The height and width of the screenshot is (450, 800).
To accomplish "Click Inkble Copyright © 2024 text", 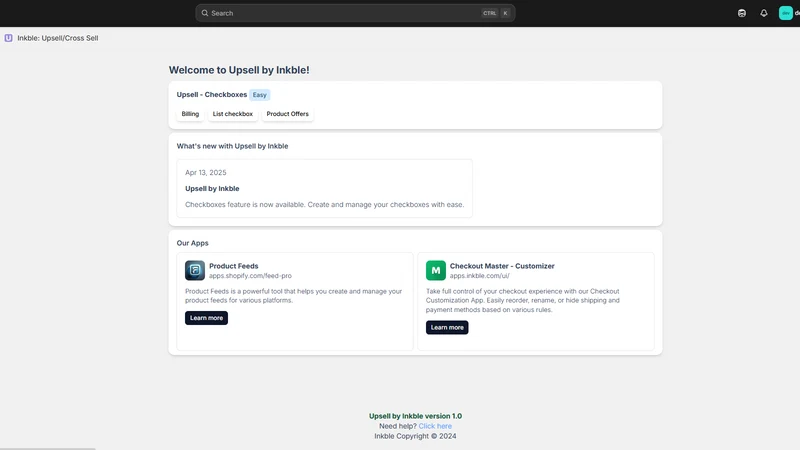I will point(415,436).
